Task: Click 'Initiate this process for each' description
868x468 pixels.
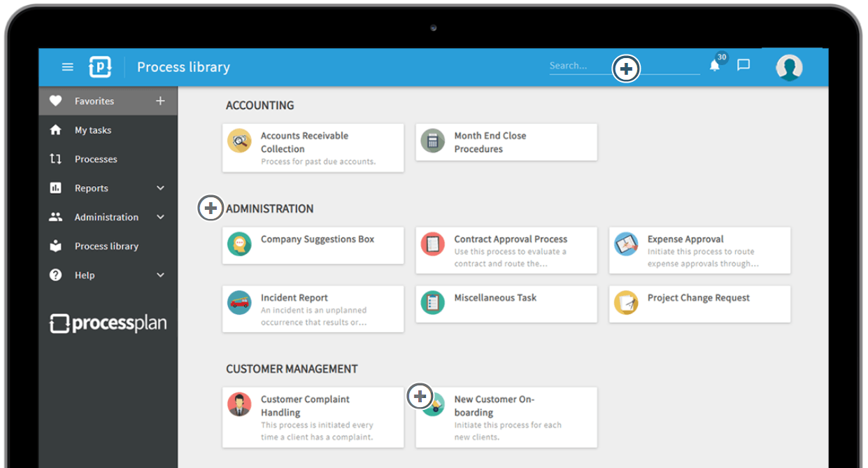Action: coord(508,425)
